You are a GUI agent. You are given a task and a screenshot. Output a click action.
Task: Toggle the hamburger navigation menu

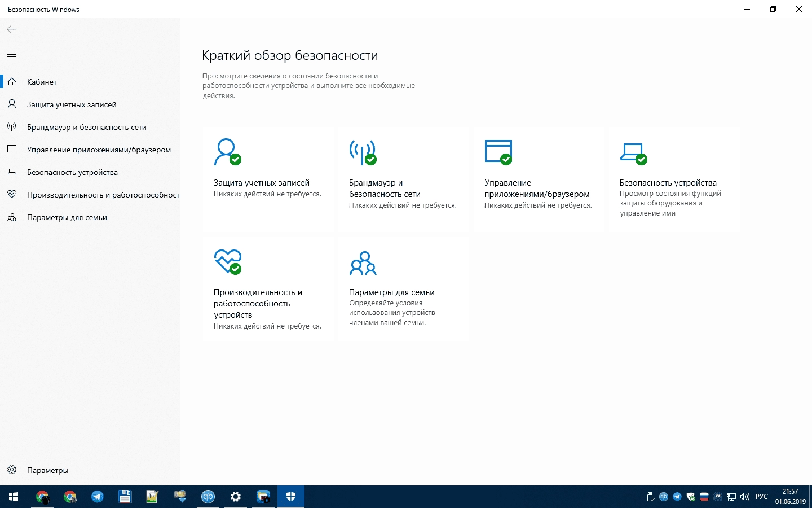[11, 55]
